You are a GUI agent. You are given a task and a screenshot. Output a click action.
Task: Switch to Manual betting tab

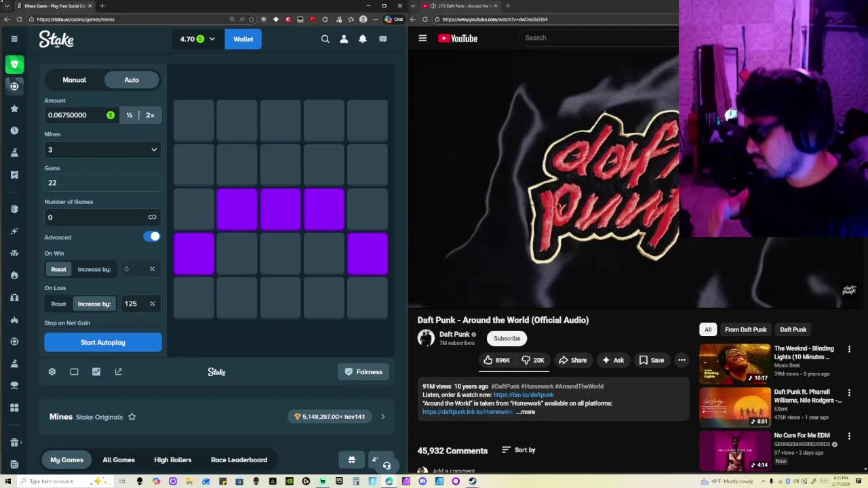pos(75,80)
